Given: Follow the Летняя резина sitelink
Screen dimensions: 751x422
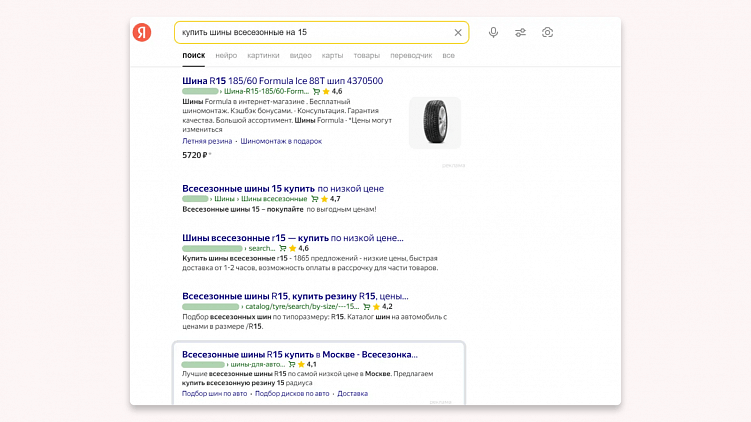Looking at the screenshot, I should (x=207, y=141).
